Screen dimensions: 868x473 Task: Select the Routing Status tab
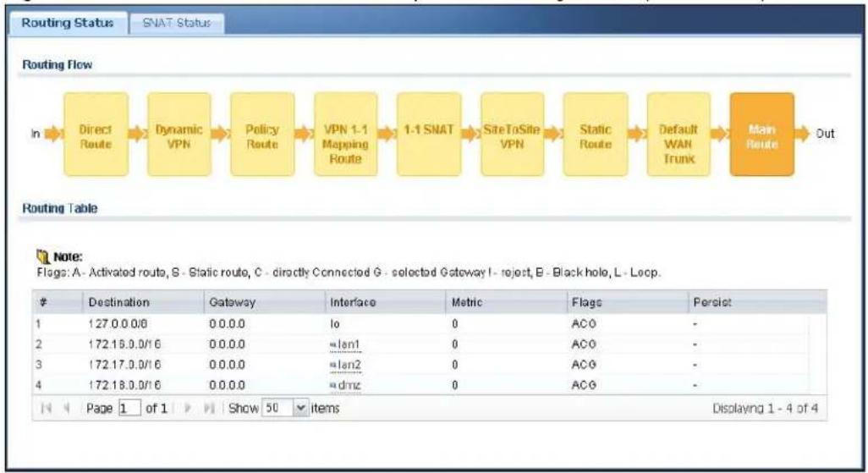click(x=68, y=23)
